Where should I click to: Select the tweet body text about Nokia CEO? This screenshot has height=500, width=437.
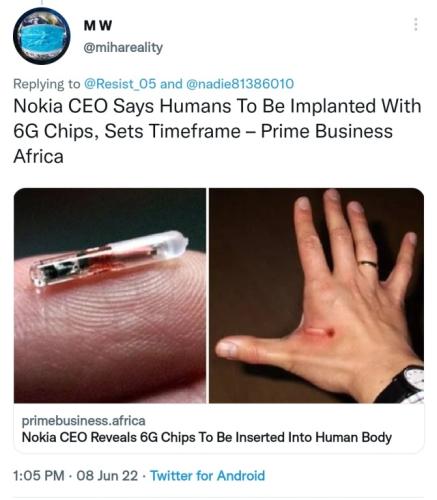[x=217, y=131]
